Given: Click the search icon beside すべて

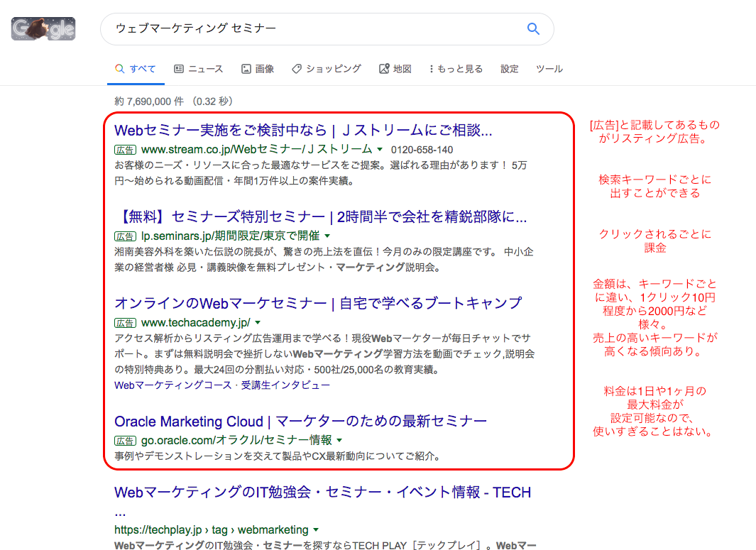Looking at the screenshot, I should [119, 69].
